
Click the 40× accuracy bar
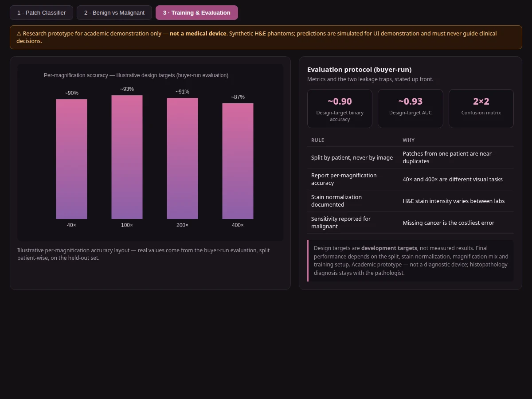pyautogui.click(x=71, y=159)
